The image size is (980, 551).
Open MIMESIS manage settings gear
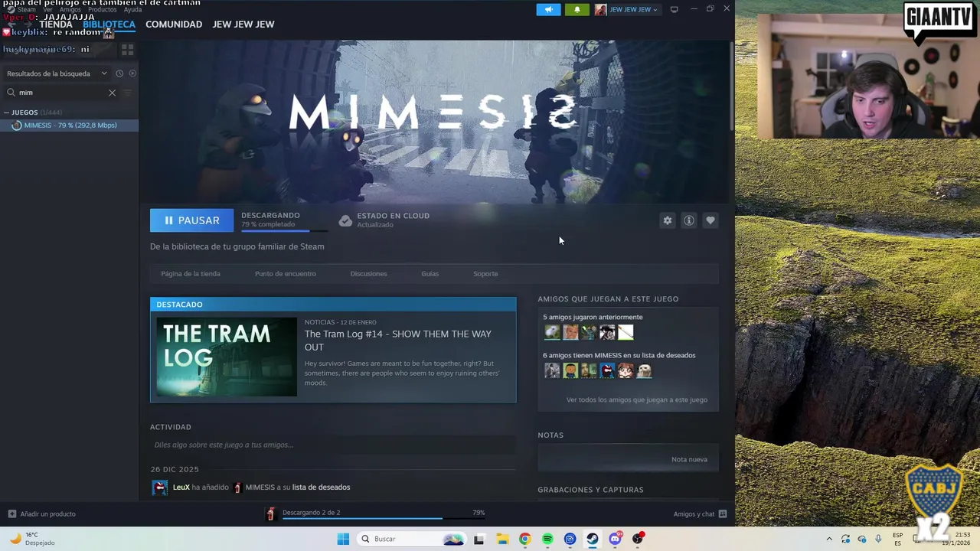(x=668, y=220)
